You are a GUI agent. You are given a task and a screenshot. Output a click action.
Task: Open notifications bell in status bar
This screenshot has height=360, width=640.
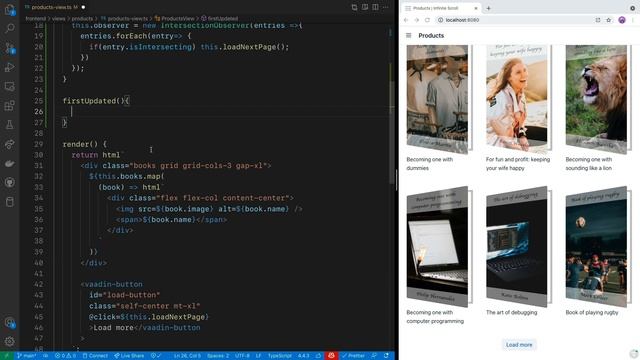pyautogui.click(x=386, y=356)
